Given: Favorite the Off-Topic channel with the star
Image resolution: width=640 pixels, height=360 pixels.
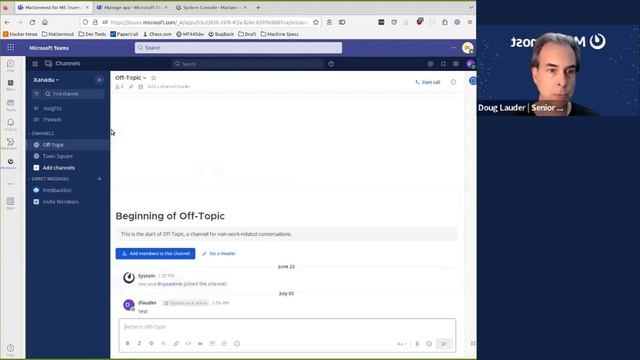Looking at the screenshot, I should pos(153,78).
